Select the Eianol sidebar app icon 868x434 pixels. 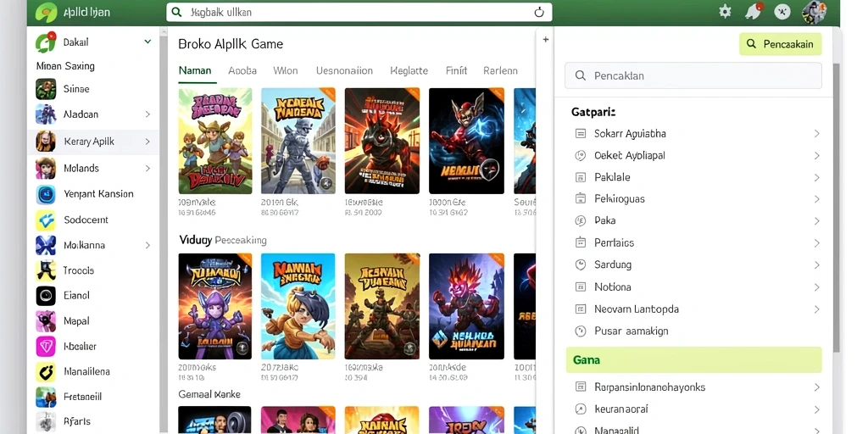(x=46, y=296)
